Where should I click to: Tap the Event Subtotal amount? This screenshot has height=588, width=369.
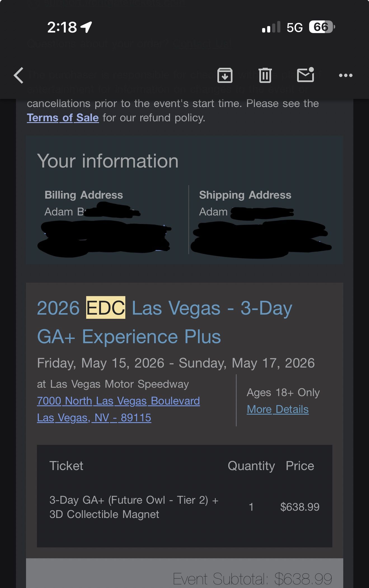tap(303, 579)
